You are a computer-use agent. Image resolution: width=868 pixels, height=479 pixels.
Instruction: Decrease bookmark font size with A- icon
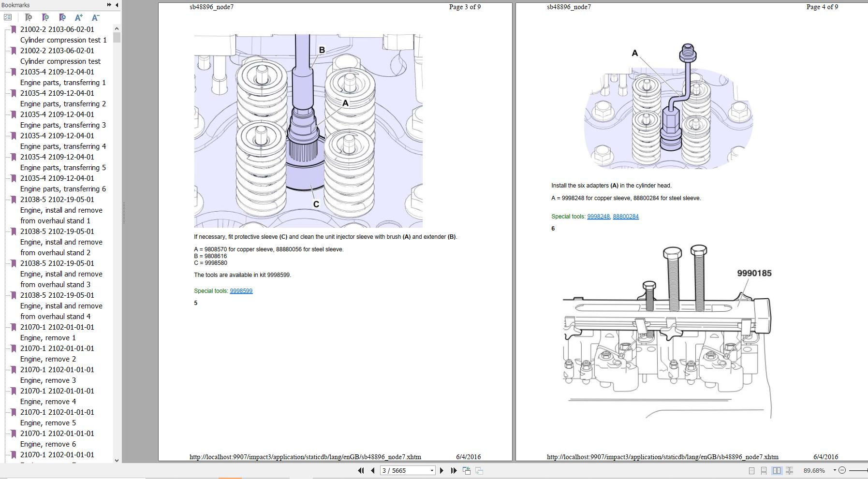(95, 17)
